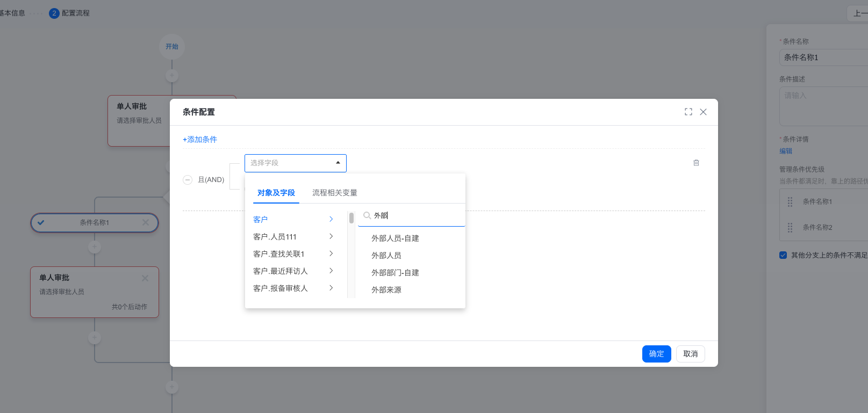Remove the 条件名称1 condition node
Viewport: 868px width, 413px height.
(146, 222)
